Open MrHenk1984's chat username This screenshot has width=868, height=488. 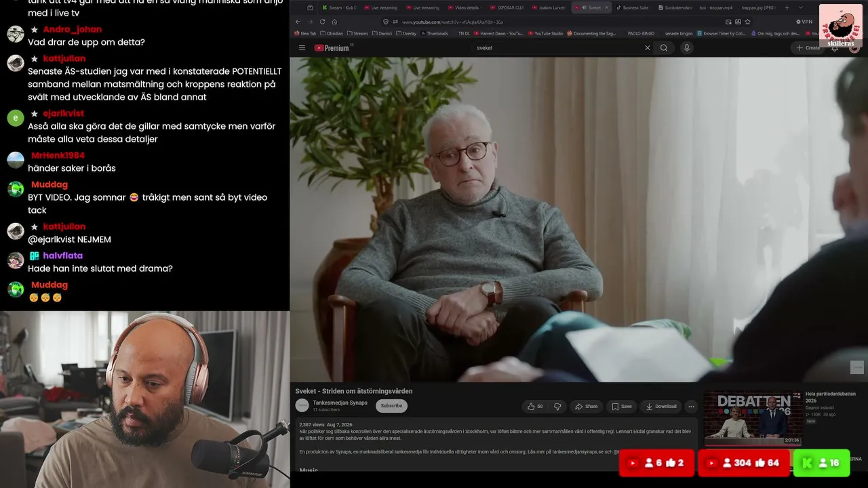(x=58, y=155)
